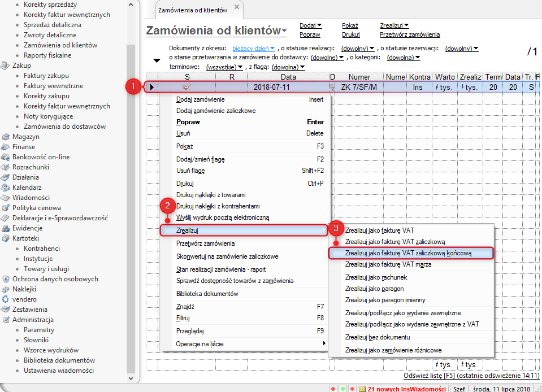Open the Zamówienia od klientów title dropdown
The width and height of the screenshot is (542, 392).
coord(216,31)
